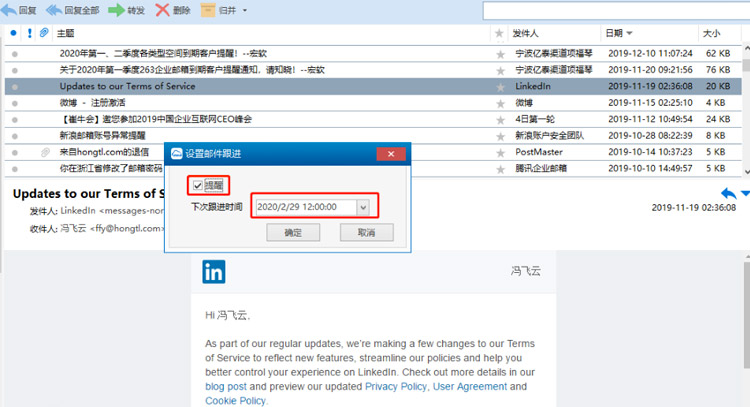Viewport: 750px width, 407px height.
Task: Click the attachment paperclip column header icon
Action: point(43,33)
